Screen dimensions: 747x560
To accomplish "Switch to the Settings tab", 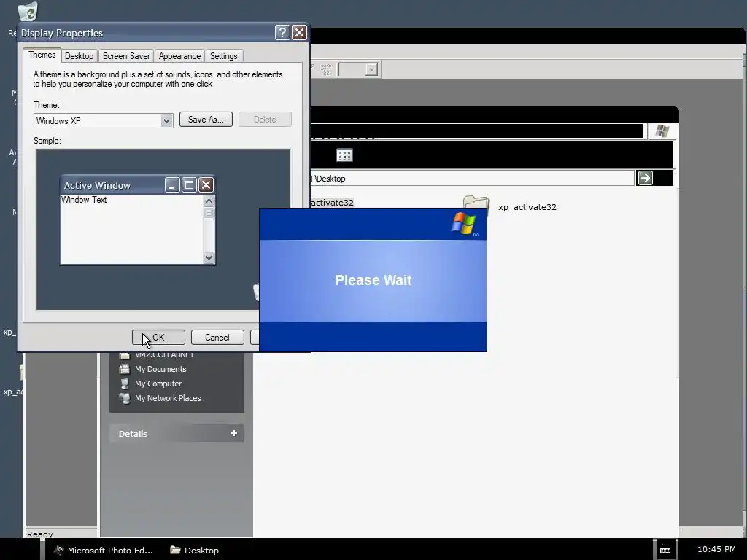I will [223, 55].
